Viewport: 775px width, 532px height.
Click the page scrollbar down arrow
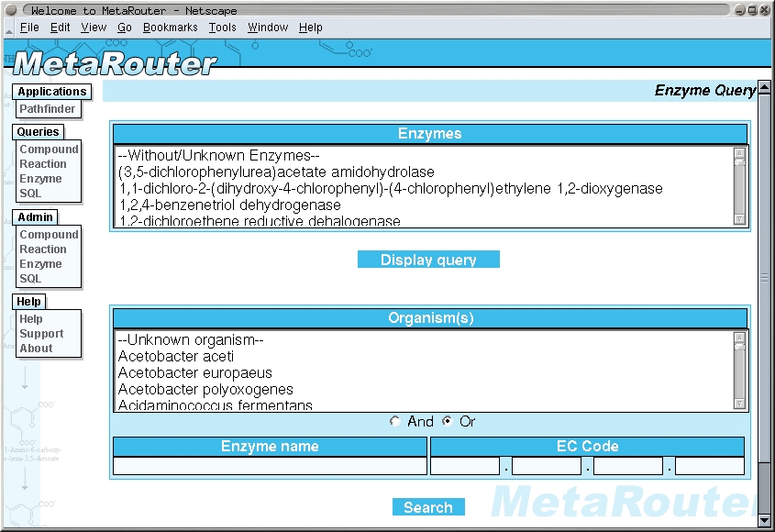(x=765, y=521)
